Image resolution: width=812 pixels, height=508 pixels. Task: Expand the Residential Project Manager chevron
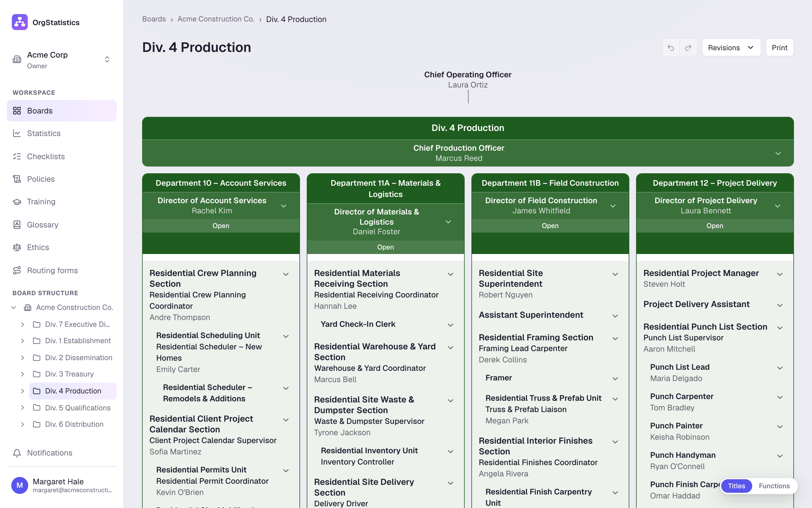[780, 275]
